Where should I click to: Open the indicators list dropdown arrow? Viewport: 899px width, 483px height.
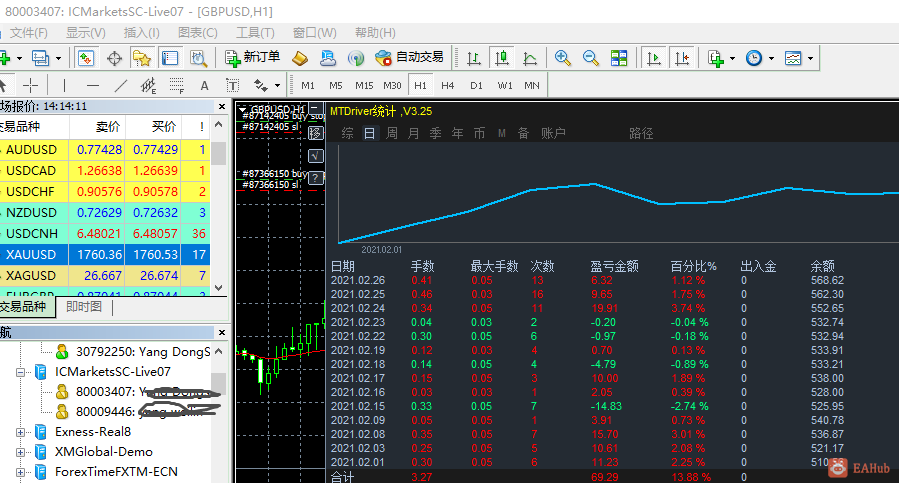tap(732, 59)
